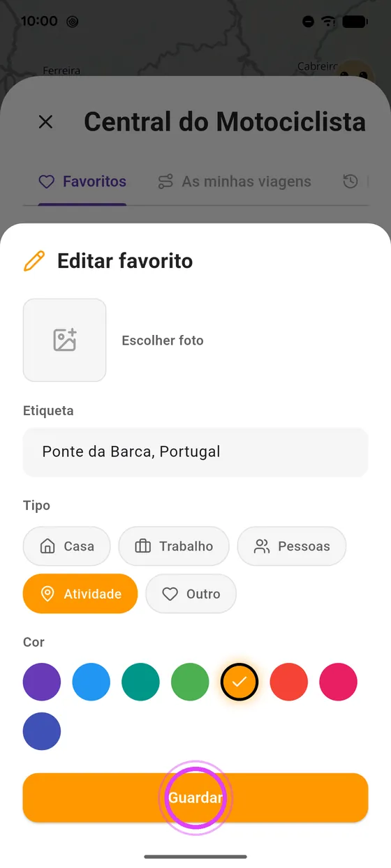
Task: Switch to the As minhas viagens tab
Action: click(x=235, y=181)
